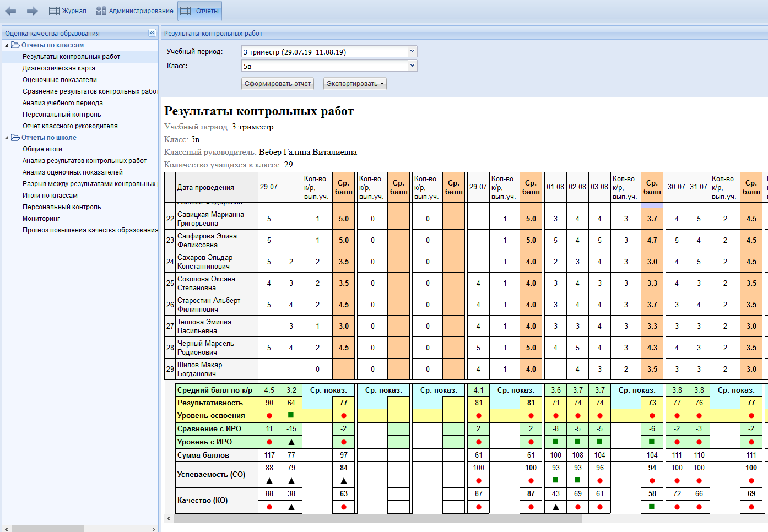Open the Отчеты tab

tap(199, 11)
